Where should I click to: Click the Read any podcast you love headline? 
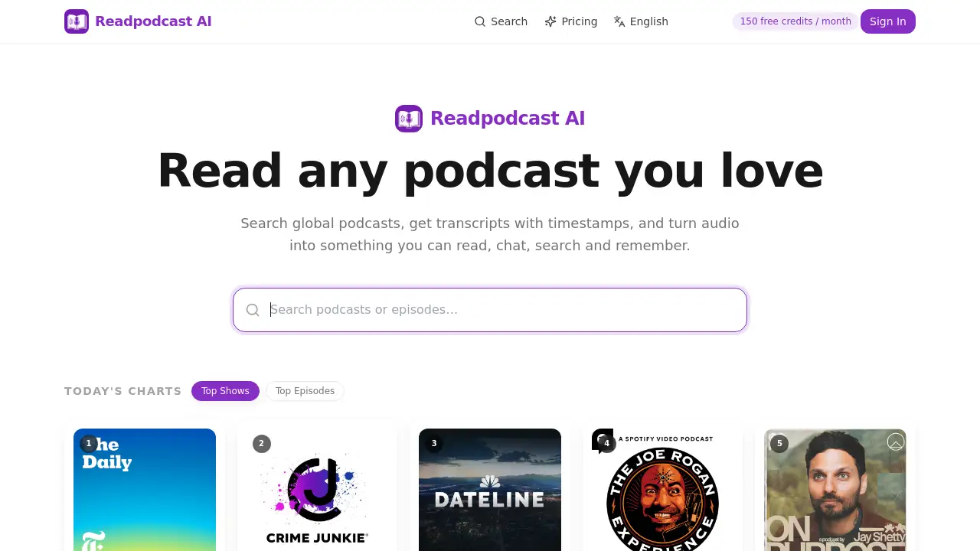tap(490, 171)
